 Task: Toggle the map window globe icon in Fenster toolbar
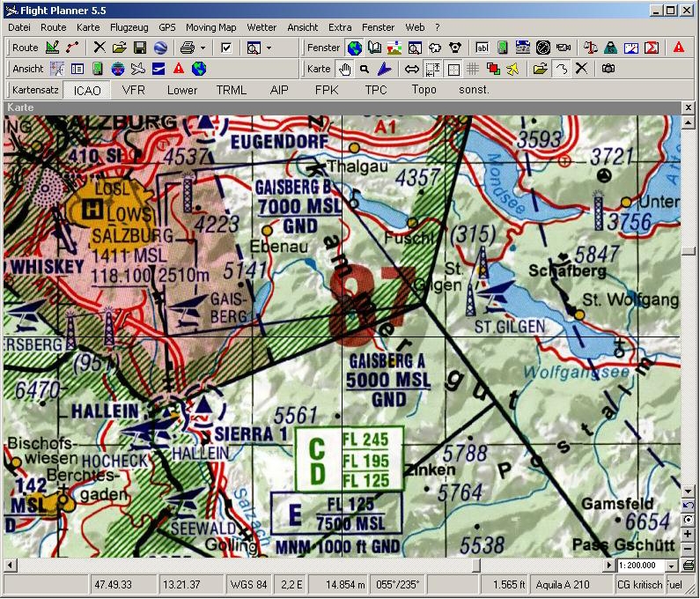355,48
